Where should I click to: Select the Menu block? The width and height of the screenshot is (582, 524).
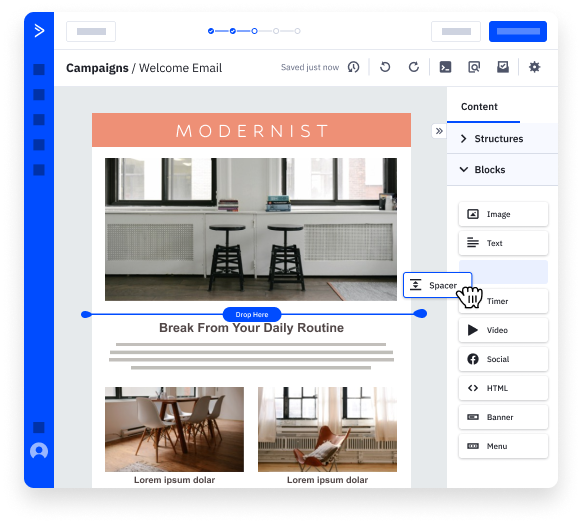[503, 446]
